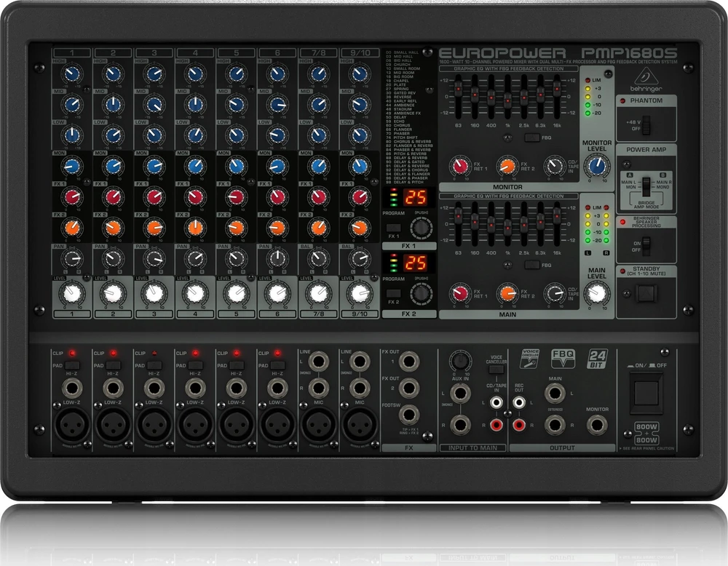This screenshot has height=566, width=728.
Task: Click channel 9/10 LINE R jack
Action: tap(360, 388)
